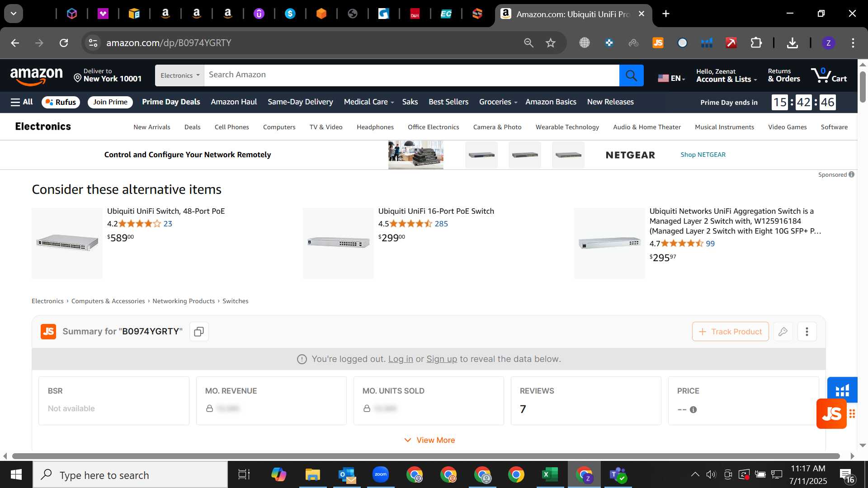Click the page vertical scrollbar thumb
Viewport: 868px width, 488px height.
point(863,87)
